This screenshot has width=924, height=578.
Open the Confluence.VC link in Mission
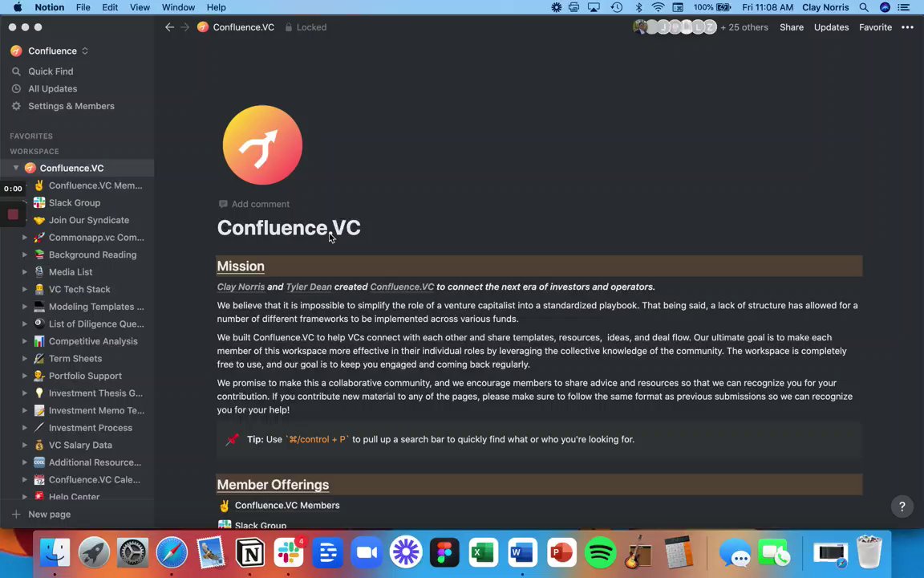tap(402, 287)
